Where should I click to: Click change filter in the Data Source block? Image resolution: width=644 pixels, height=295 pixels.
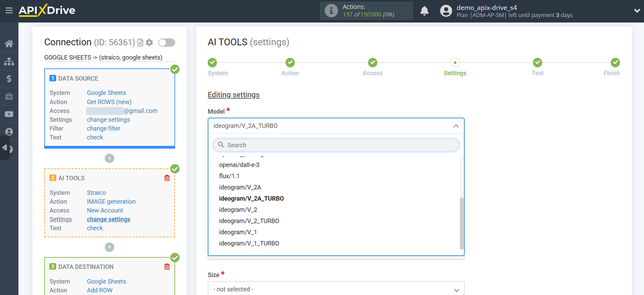tap(103, 128)
